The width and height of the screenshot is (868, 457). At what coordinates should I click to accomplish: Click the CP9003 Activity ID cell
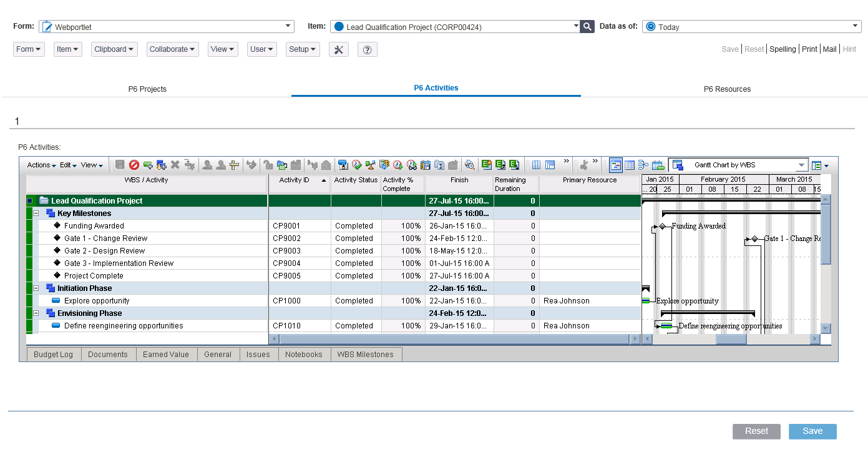(x=300, y=251)
